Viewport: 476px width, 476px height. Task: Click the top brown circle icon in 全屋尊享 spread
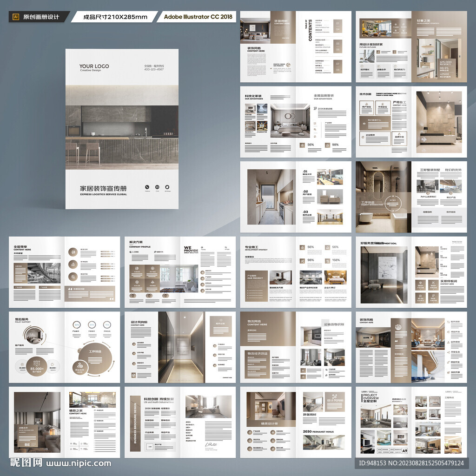[73, 252]
